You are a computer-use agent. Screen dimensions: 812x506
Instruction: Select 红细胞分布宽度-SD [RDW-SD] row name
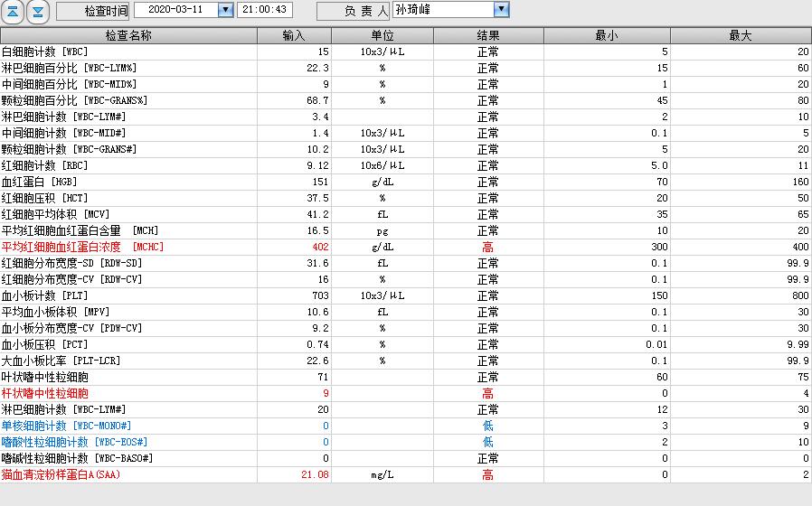[x=72, y=263]
